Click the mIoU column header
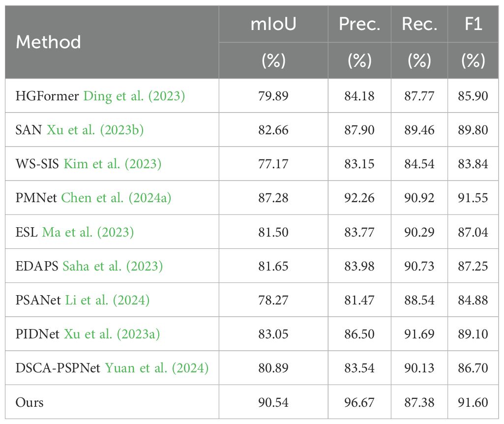The image size is (504, 424). click(273, 24)
